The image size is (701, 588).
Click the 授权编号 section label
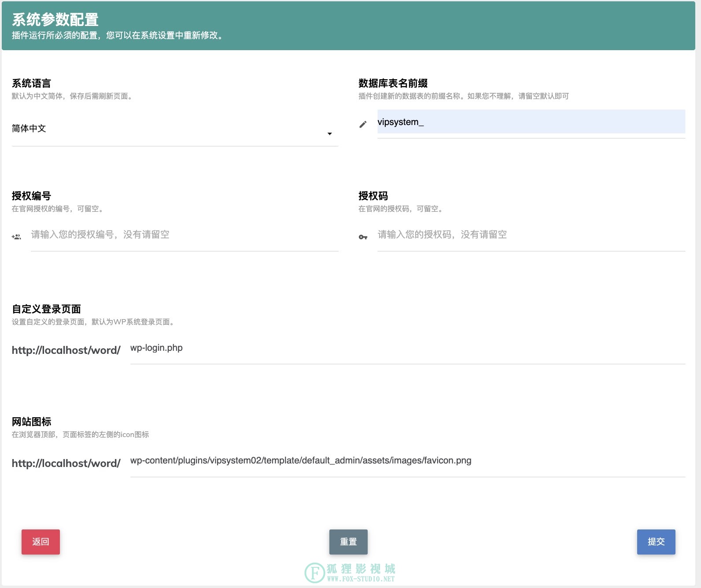tap(31, 196)
